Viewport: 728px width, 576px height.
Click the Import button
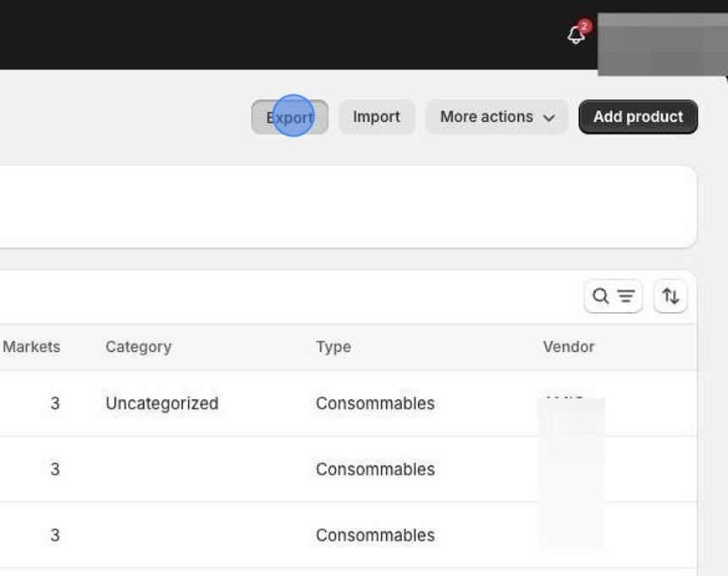377,117
